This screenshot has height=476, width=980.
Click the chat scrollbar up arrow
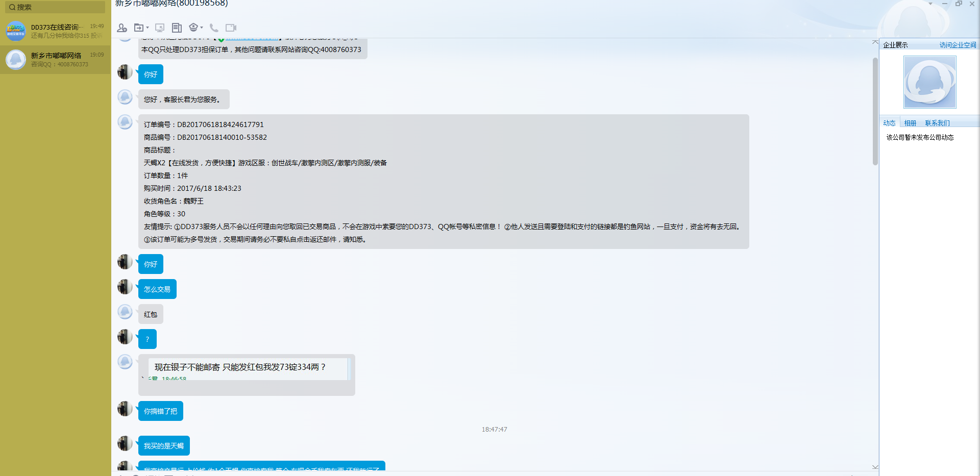tap(875, 42)
